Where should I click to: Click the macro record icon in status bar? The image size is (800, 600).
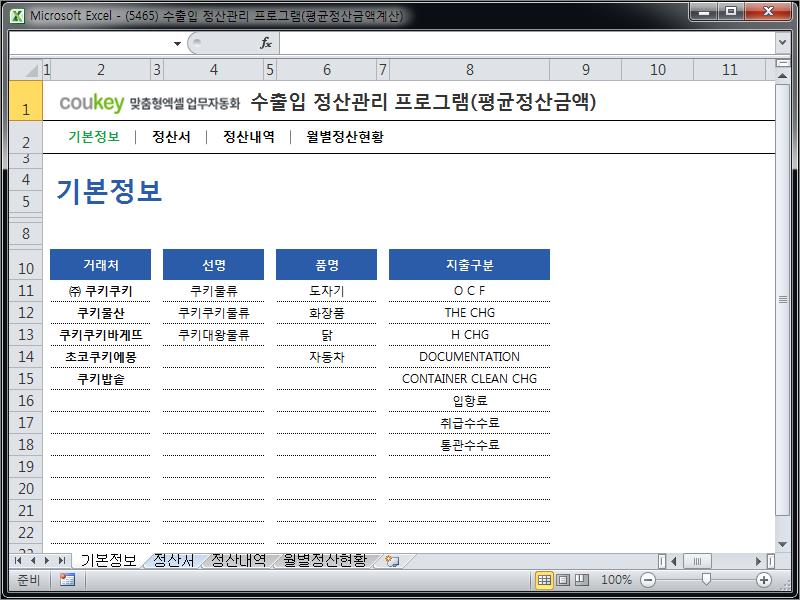pos(67,580)
